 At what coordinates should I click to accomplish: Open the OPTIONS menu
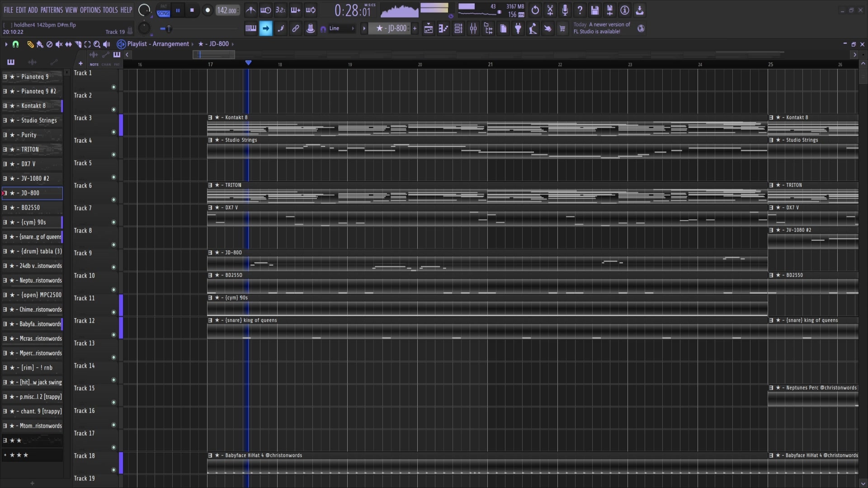[x=90, y=10]
